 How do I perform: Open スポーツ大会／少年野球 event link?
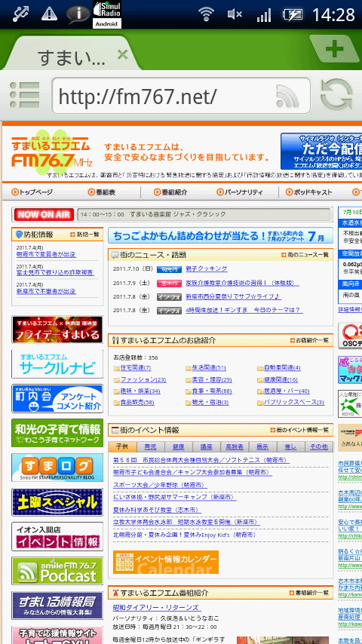tap(160, 485)
